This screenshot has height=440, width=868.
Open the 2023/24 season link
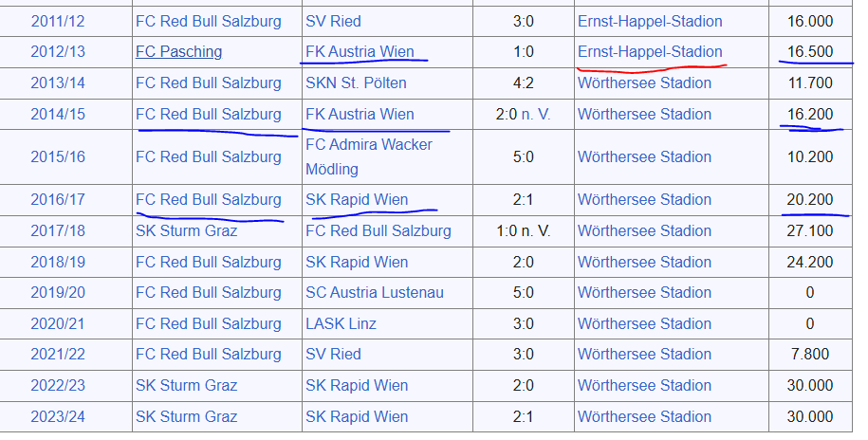pos(57,417)
